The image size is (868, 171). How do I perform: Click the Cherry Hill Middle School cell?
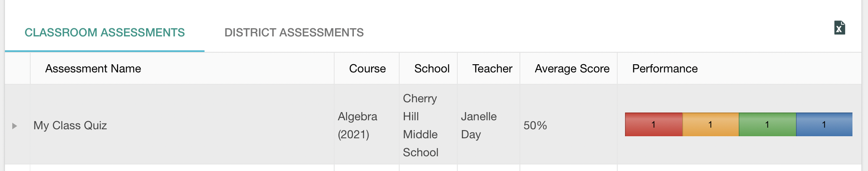coord(421,125)
